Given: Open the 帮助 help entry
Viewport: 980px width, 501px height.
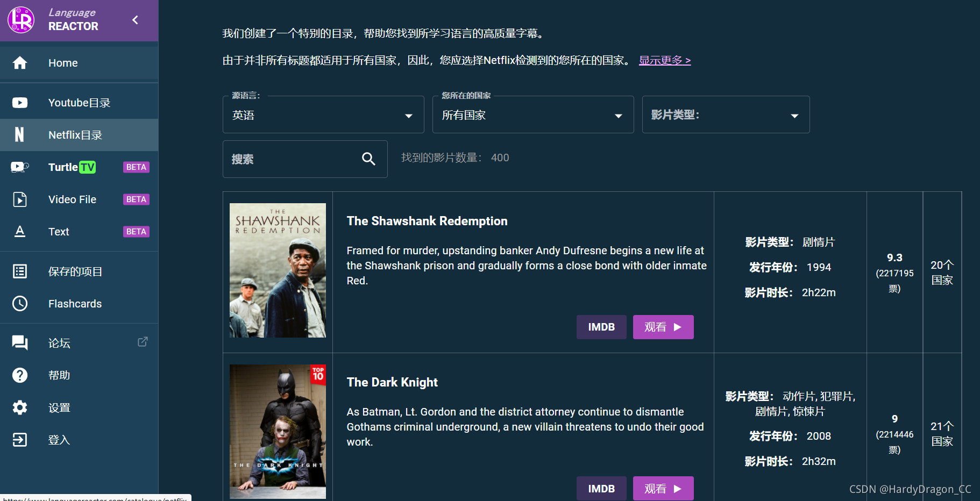Looking at the screenshot, I should coord(79,375).
